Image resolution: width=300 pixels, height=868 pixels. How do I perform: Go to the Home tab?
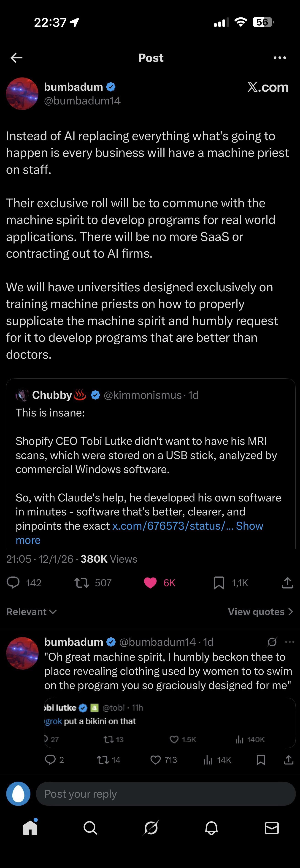click(x=30, y=828)
